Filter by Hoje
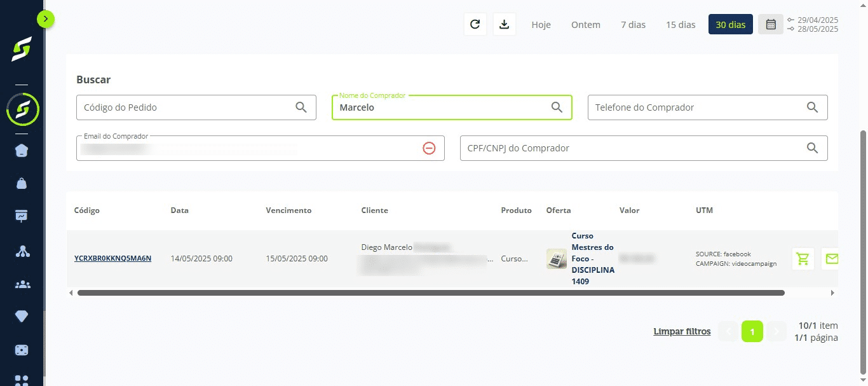This screenshot has width=868, height=386. (541, 25)
